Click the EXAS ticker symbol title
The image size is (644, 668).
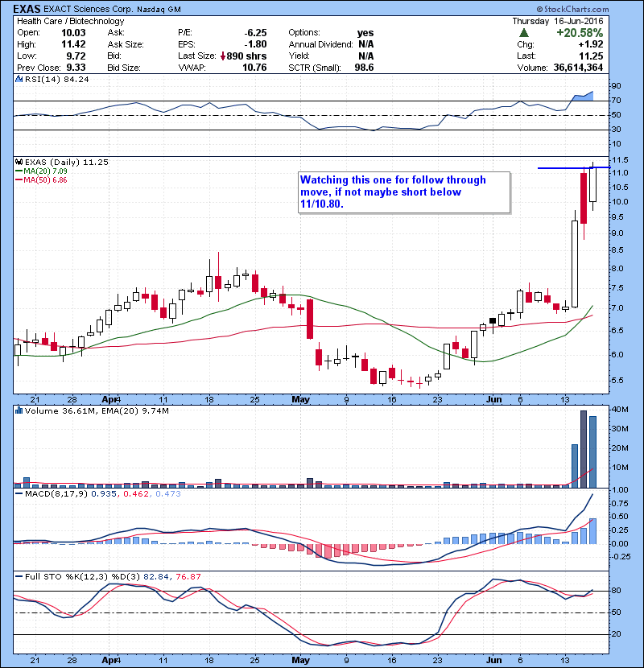tap(27, 9)
